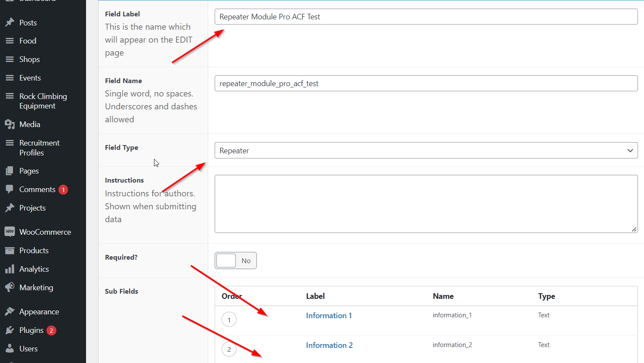Click the WooCommerce logo icon

click(x=9, y=232)
